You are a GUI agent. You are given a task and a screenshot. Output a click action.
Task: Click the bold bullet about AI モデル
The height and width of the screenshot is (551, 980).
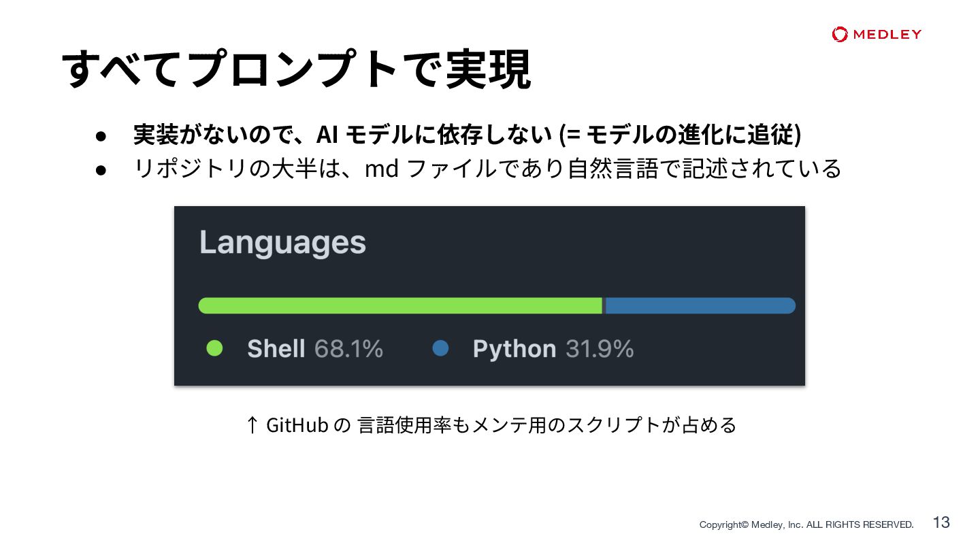pos(467,135)
